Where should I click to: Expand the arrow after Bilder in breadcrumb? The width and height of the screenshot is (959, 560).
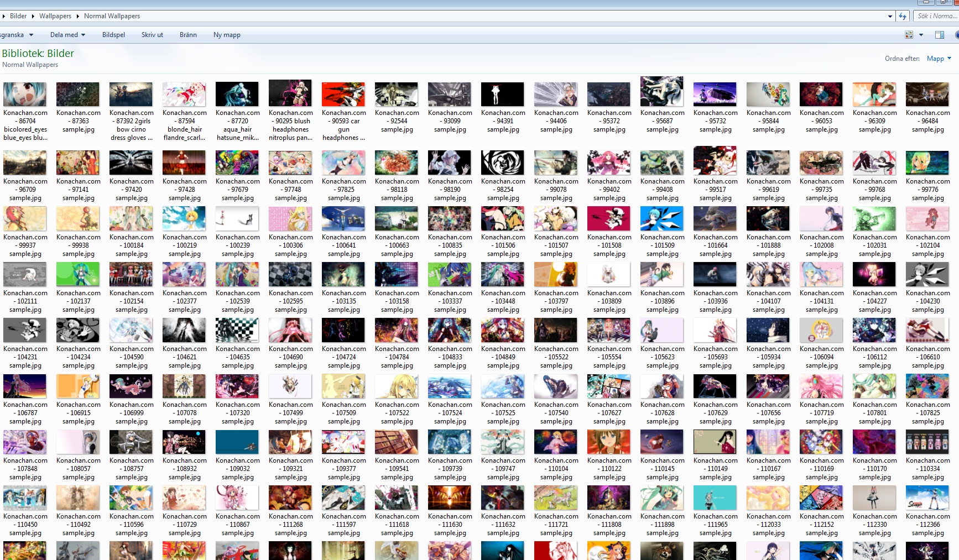(x=33, y=16)
